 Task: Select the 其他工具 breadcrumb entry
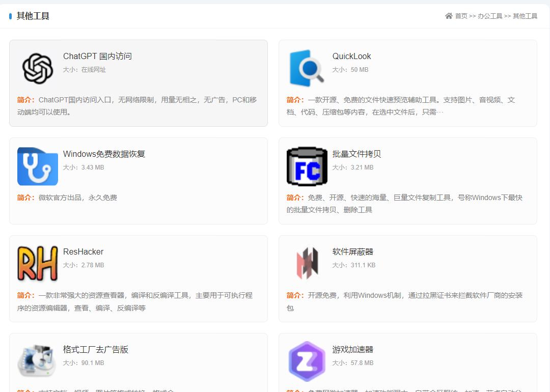525,16
